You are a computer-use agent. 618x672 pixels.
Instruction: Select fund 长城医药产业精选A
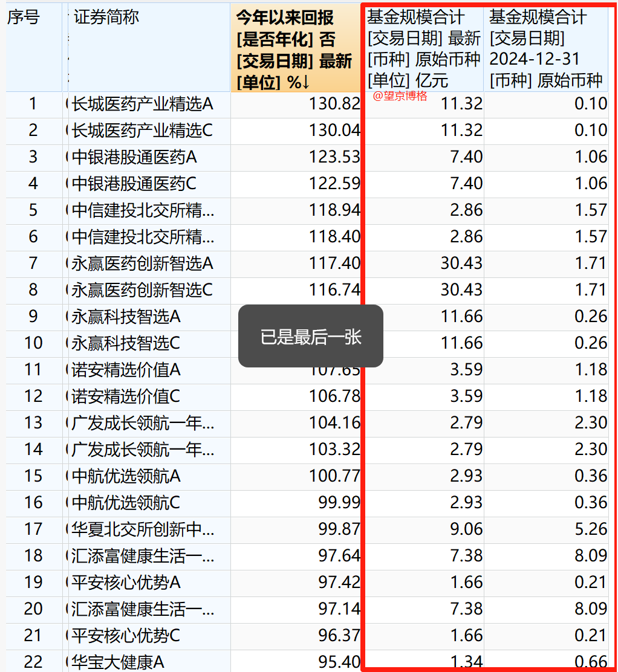point(142,104)
